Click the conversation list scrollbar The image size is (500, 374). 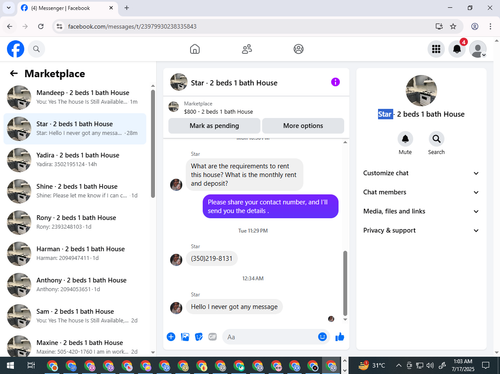coord(153,143)
